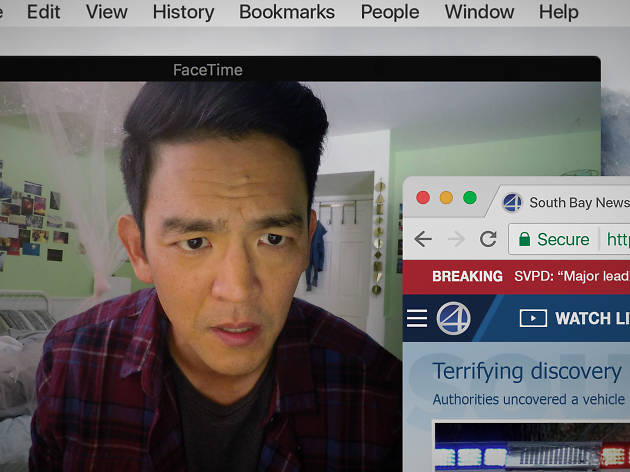Image resolution: width=630 pixels, height=472 pixels.
Task: Click the green Secure padlock icon
Action: (524, 239)
